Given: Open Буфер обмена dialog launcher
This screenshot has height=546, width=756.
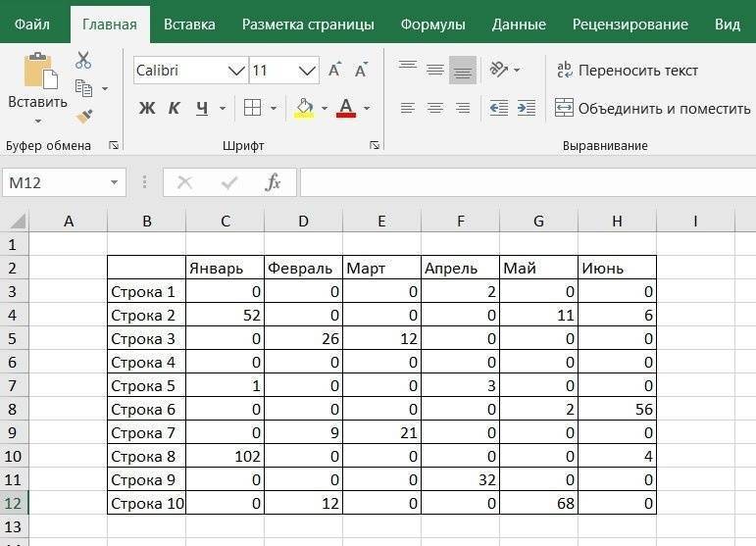Looking at the screenshot, I should (x=114, y=145).
